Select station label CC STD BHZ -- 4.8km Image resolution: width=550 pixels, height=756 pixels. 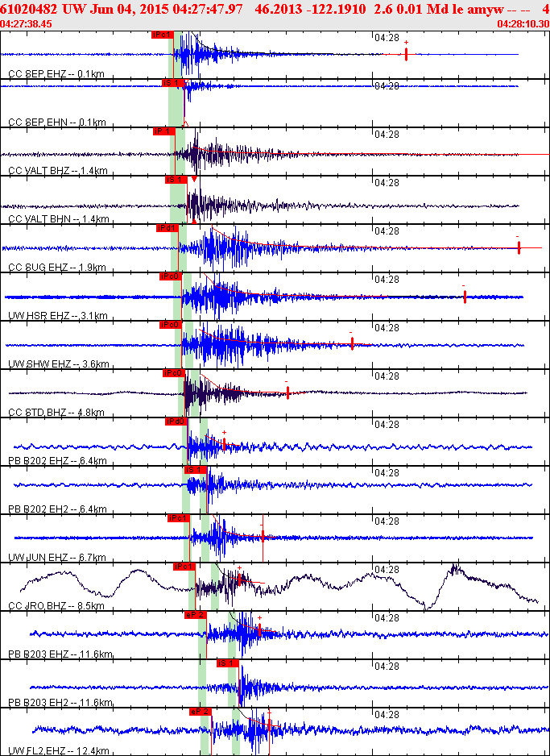coord(56,412)
